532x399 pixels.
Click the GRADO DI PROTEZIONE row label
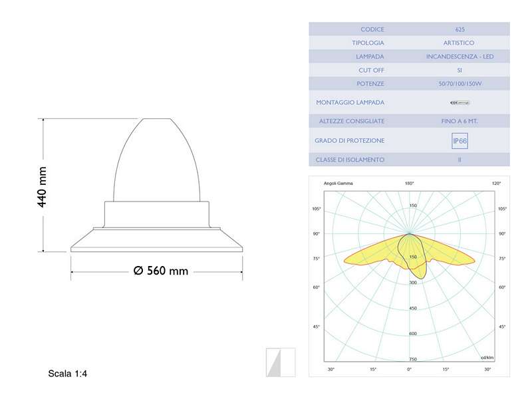(348, 140)
